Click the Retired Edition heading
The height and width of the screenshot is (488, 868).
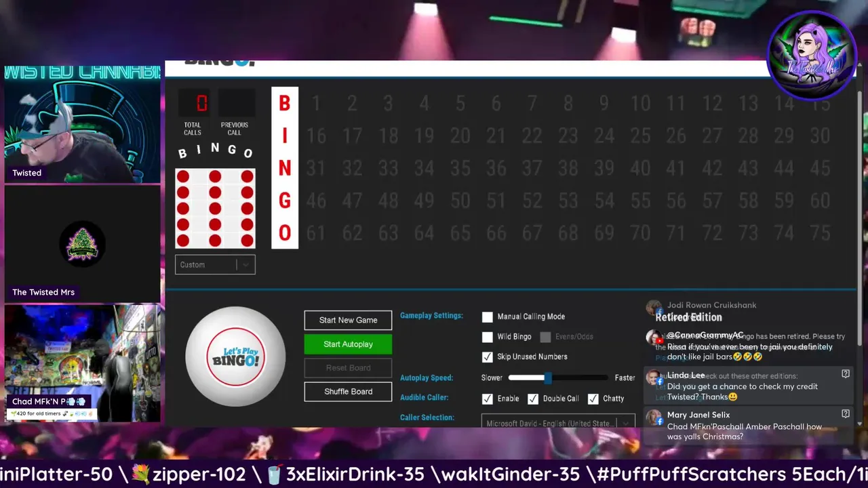[688, 317]
